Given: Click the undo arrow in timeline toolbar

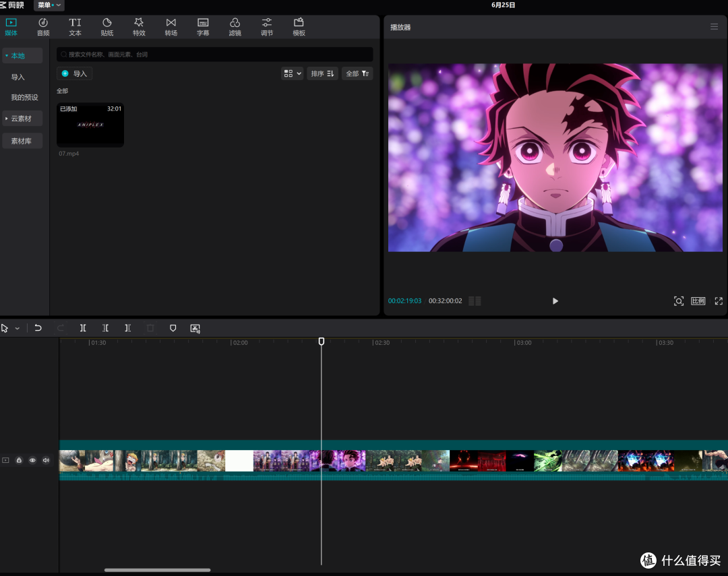Looking at the screenshot, I should (x=38, y=328).
